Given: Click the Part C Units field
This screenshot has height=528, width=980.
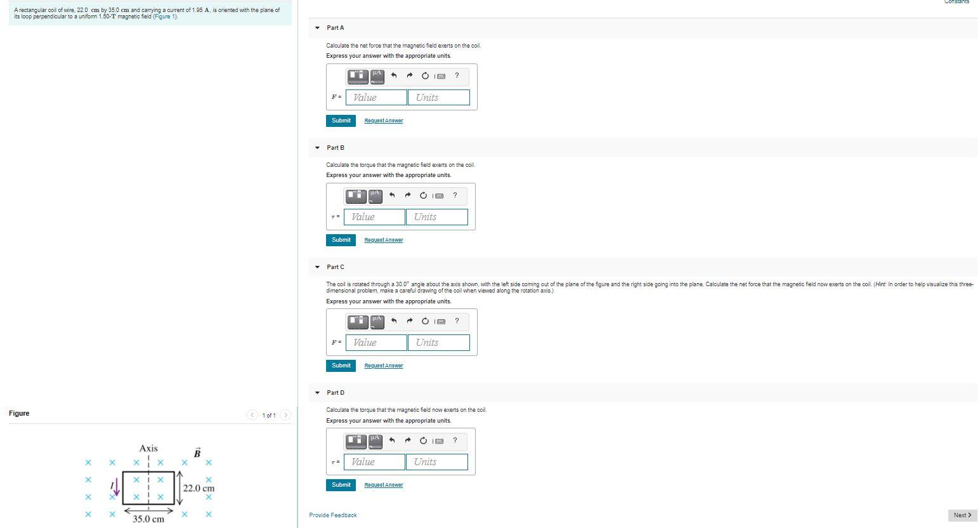Looking at the screenshot, I should [439, 343].
